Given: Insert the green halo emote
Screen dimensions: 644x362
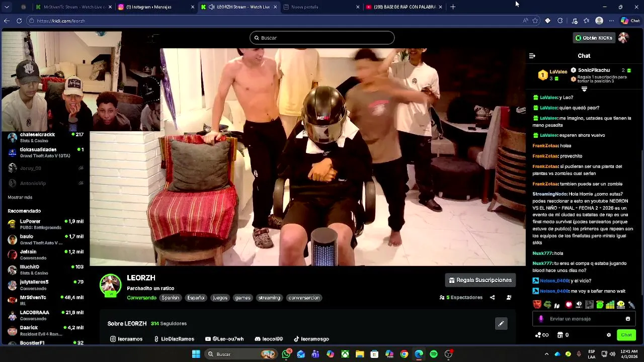Looking at the screenshot, I should coord(600,305).
